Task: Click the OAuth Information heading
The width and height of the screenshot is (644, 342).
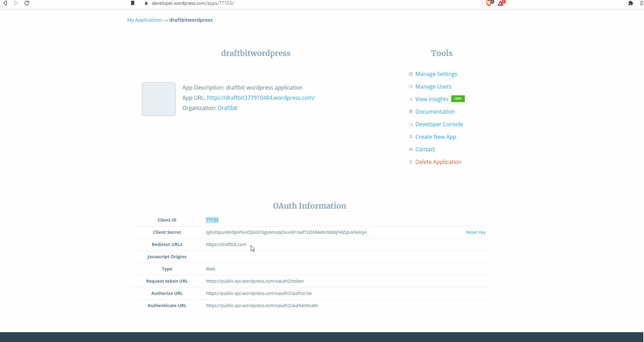Action: 309,206
